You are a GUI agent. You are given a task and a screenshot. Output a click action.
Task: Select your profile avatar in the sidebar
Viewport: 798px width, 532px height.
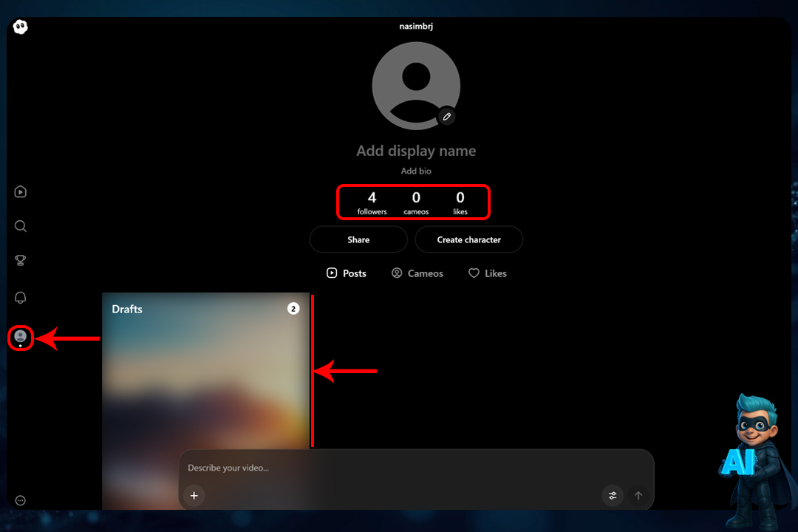(20, 338)
